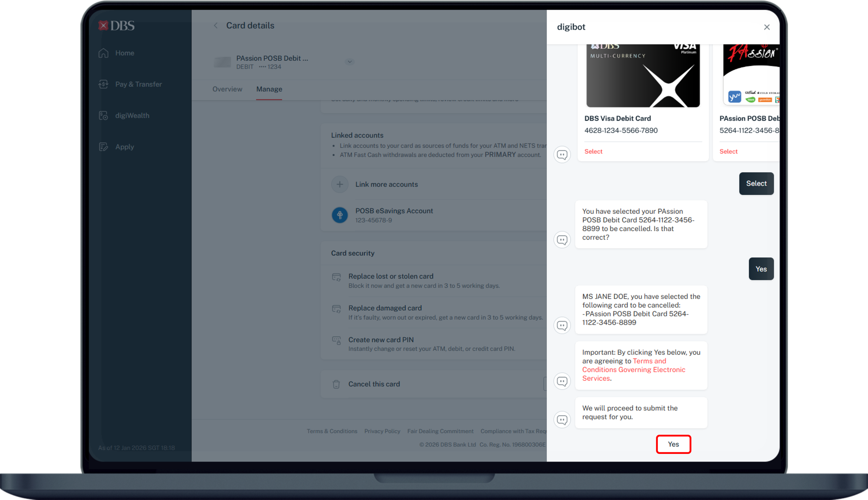This screenshot has height=500, width=868.
Task: Click POSB eSavings Account round icon
Action: [x=339, y=215]
